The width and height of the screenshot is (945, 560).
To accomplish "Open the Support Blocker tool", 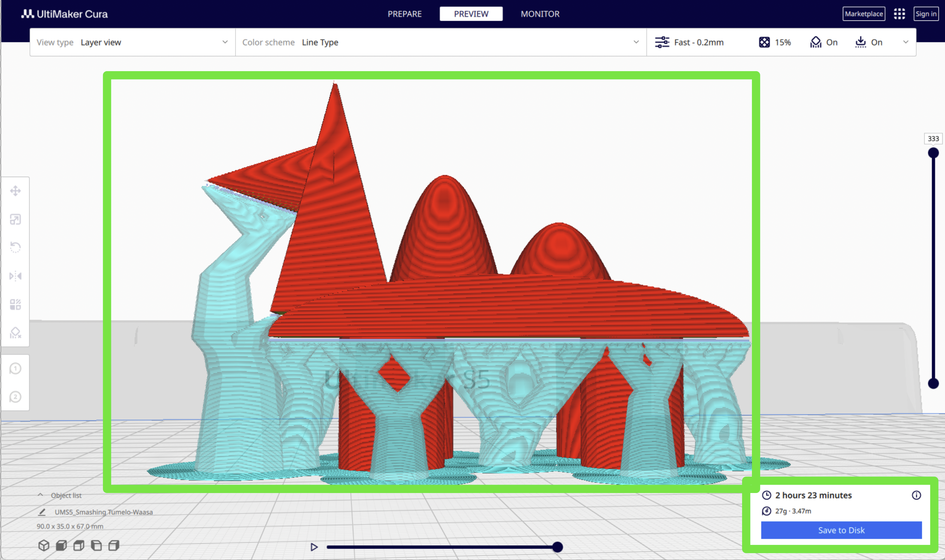I will [16, 333].
